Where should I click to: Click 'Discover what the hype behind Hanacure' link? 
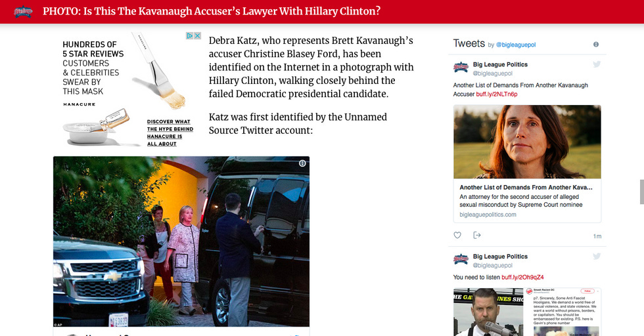click(170, 133)
